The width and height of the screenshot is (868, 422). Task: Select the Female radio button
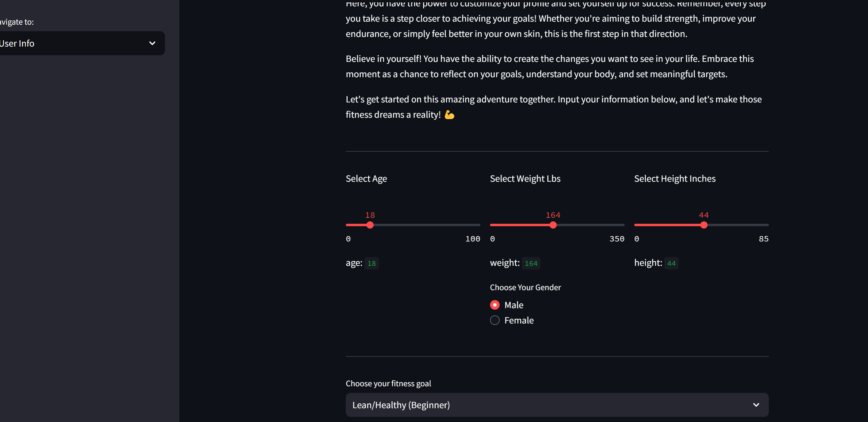pyautogui.click(x=495, y=320)
